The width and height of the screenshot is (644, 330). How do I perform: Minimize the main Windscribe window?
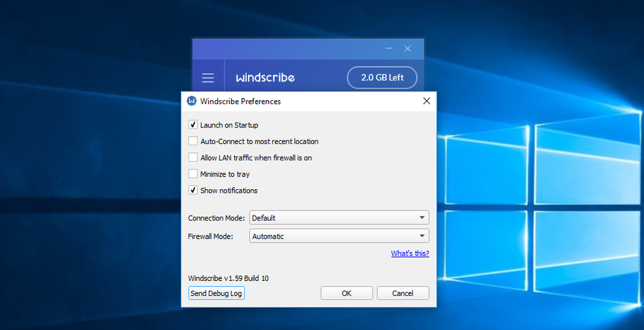[389, 48]
